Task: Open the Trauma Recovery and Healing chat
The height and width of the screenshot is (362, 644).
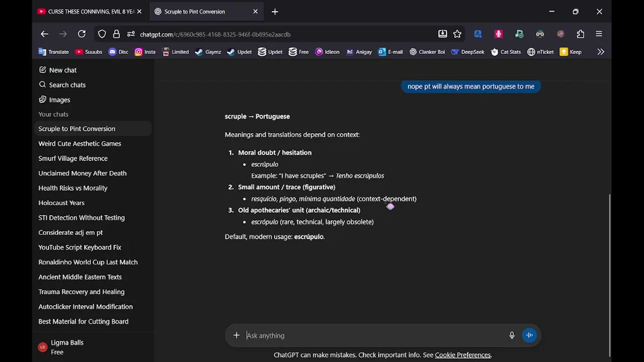Action: (93, 292)
